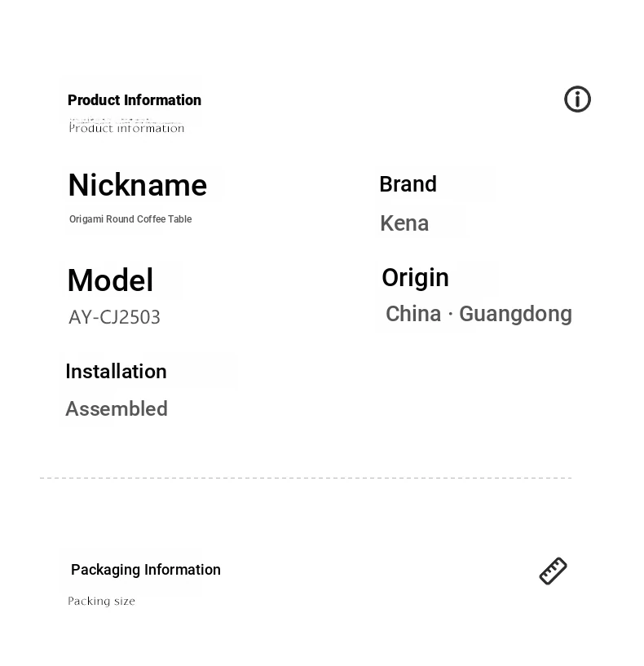Select Origami Round Coffee Table text

pyautogui.click(x=130, y=219)
